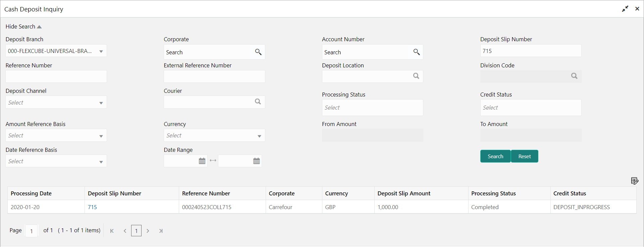The height and width of the screenshot is (247, 644).
Task: Open deposit slip 715 link
Action: pyautogui.click(x=92, y=207)
